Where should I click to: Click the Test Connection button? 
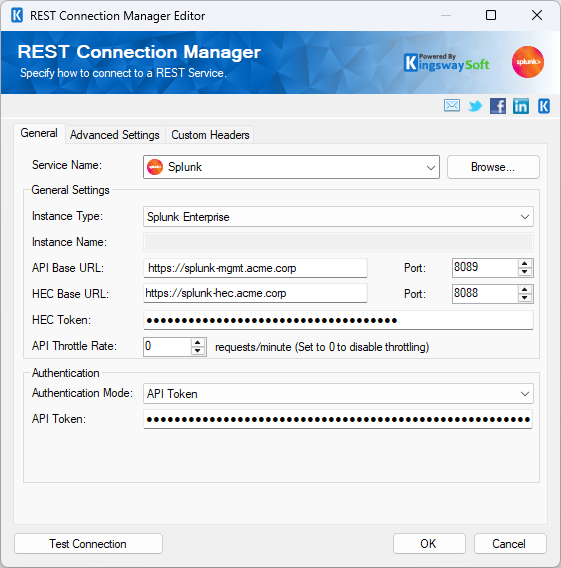click(88, 543)
